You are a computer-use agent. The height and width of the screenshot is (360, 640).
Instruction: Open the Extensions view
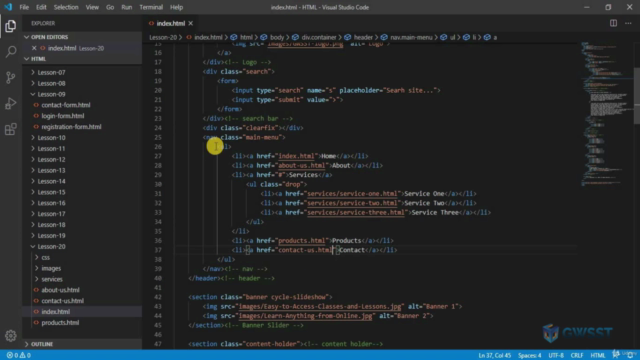point(11,129)
